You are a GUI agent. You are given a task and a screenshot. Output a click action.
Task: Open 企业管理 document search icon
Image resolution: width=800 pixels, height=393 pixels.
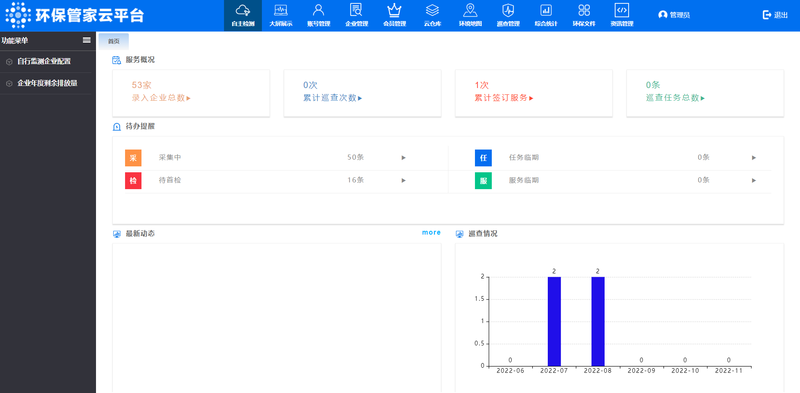tap(356, 10)
